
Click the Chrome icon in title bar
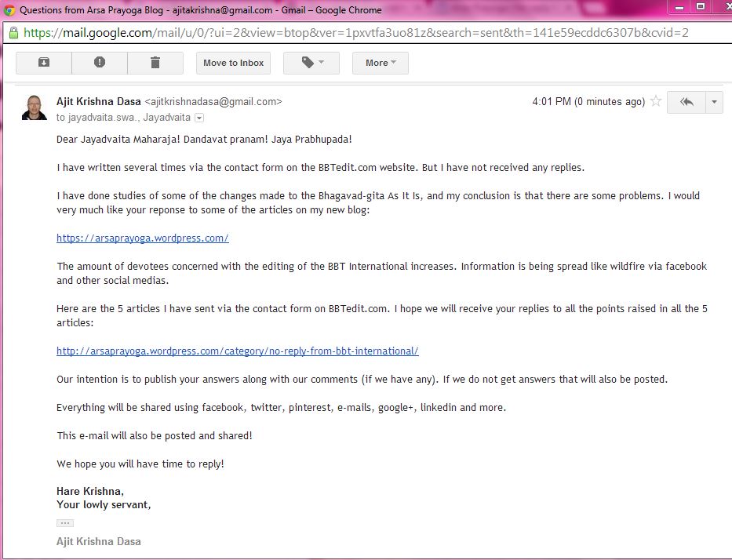9,9
